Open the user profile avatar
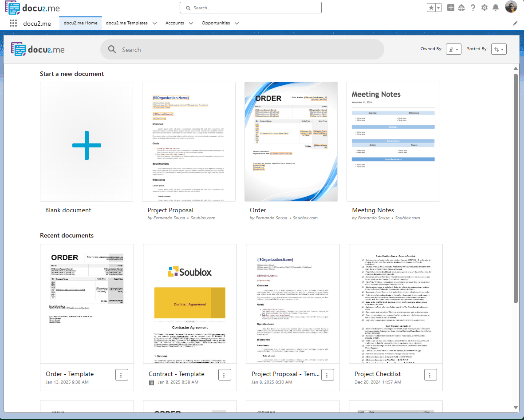The width and height of the screenshot is (524, 420). (511, 7)
